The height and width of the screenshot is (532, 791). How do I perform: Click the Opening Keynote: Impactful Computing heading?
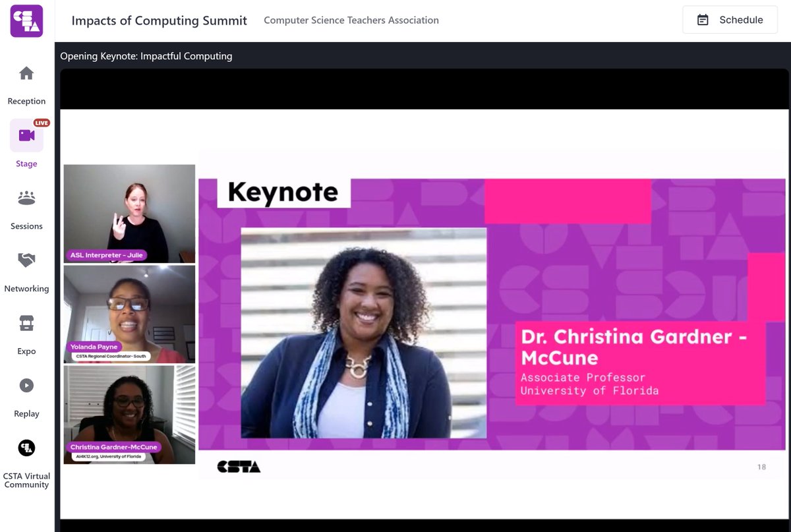pyautogui.click(x=146, y=56)
